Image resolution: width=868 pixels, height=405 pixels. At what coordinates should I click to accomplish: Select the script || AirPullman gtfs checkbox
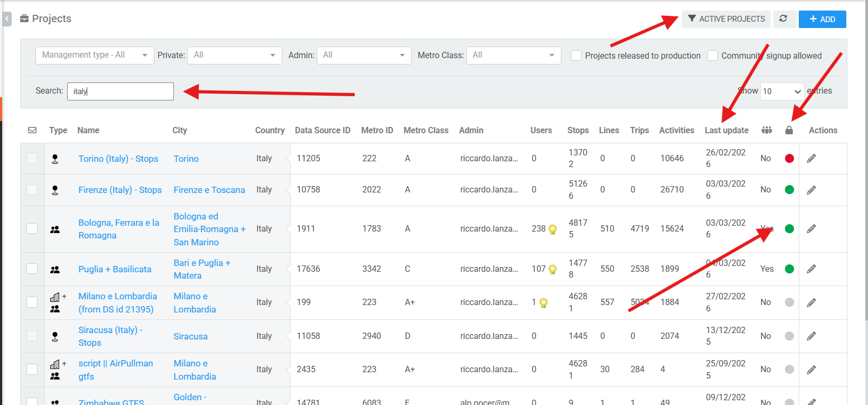(x=32, y=369)
